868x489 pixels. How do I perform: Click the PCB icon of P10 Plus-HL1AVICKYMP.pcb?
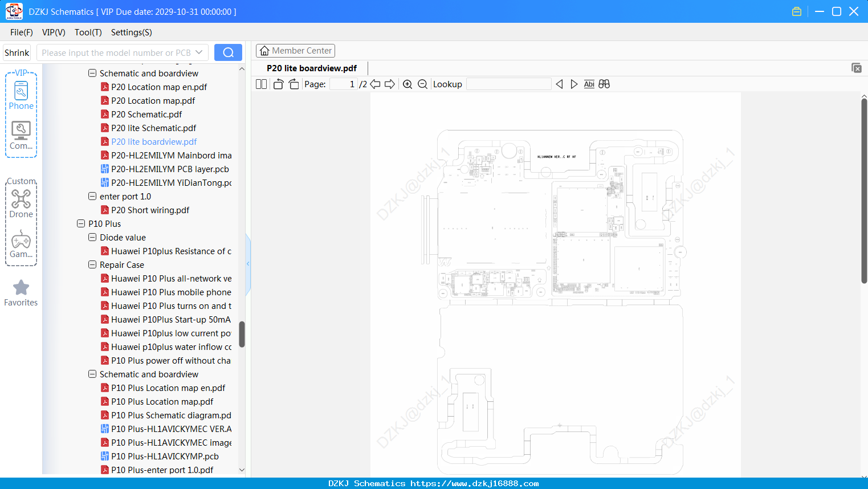tap(105, 456)
